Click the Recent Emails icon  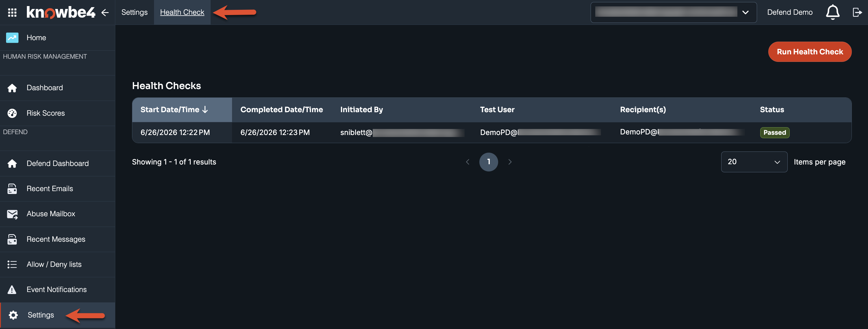tap(12, 189)
